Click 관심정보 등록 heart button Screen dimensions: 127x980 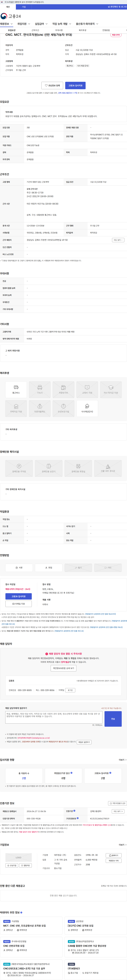coord(52,86)
